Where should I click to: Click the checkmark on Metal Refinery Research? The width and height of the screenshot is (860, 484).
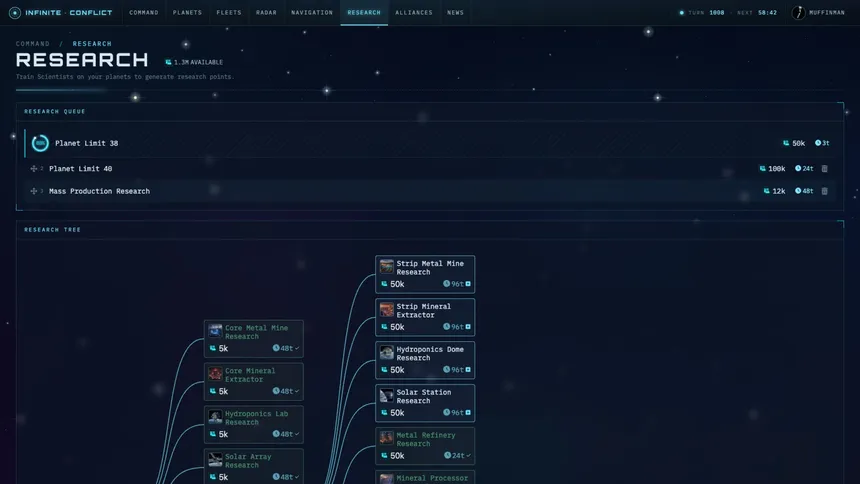pyautogui.click(x=468, y=455)
